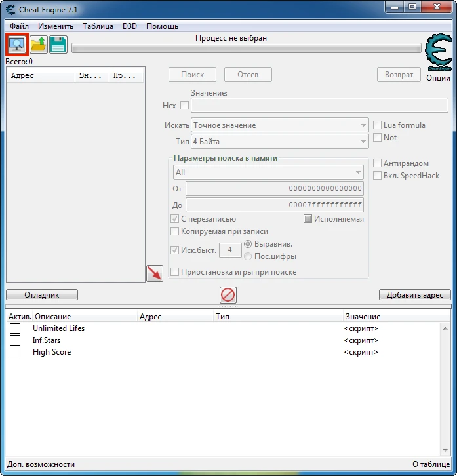
Task: Enable the Антирандом checkbox
Action: coord(377,163)
